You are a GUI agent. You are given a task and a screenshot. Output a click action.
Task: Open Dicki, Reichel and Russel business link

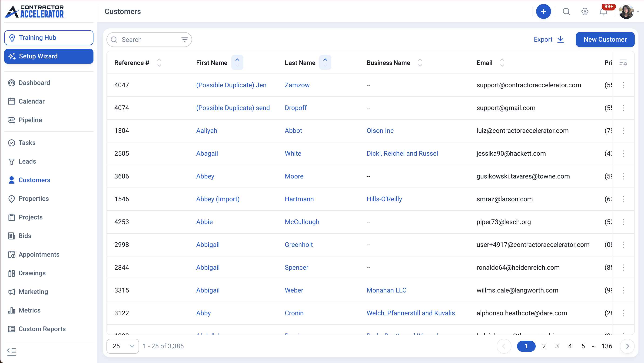click(x=402, y=153)
